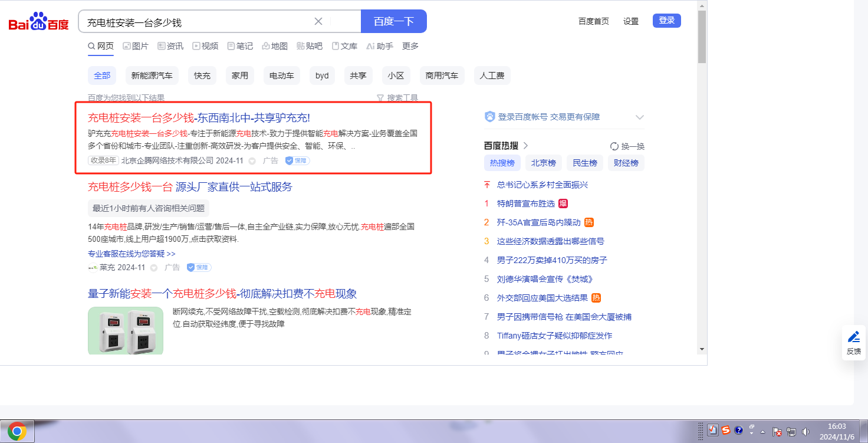Click the page vertical scrollbar thumb
Screen dimensions: 868x443
coord(702,35)
